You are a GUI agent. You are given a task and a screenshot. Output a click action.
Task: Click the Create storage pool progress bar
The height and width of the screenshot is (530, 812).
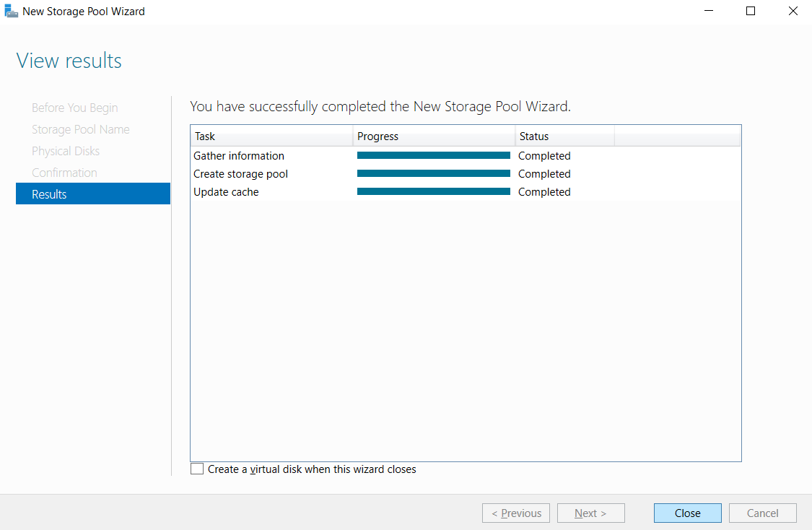click(x=434, y=173)
